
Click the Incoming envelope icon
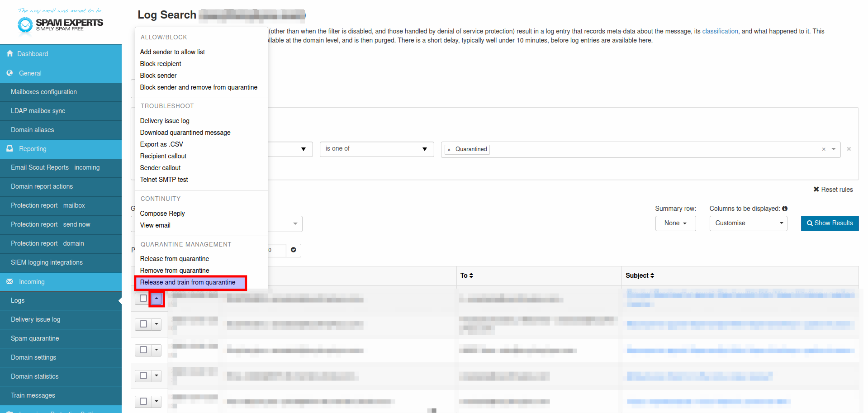10,281
